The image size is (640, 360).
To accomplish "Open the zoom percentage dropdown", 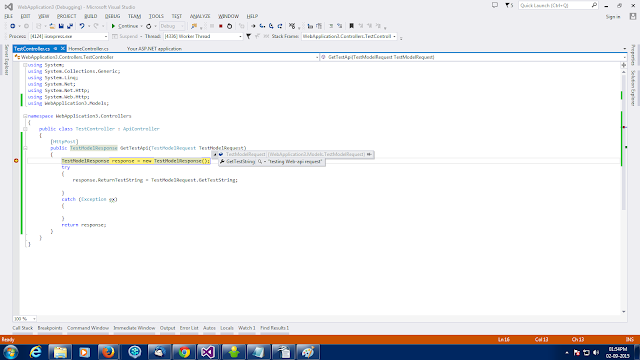I will point(34,319).
